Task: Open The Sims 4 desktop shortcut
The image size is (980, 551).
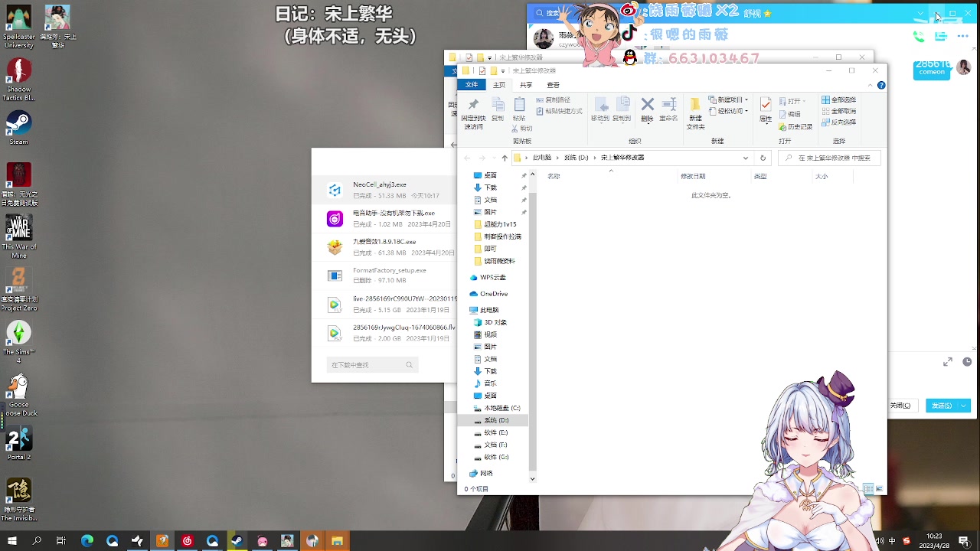Action: (x=18, y=341)
